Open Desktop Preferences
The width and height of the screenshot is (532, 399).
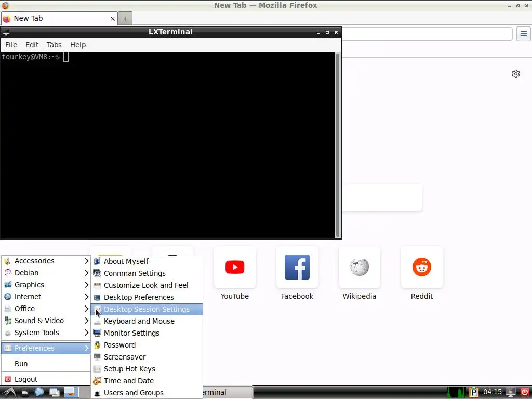[x=147, y=297]
